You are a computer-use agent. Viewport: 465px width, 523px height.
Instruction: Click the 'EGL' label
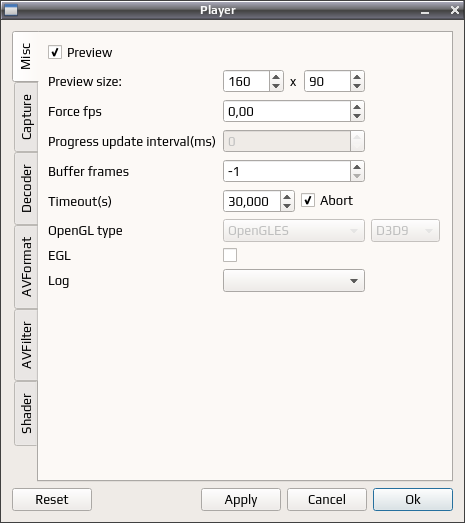tap(59, 255)
